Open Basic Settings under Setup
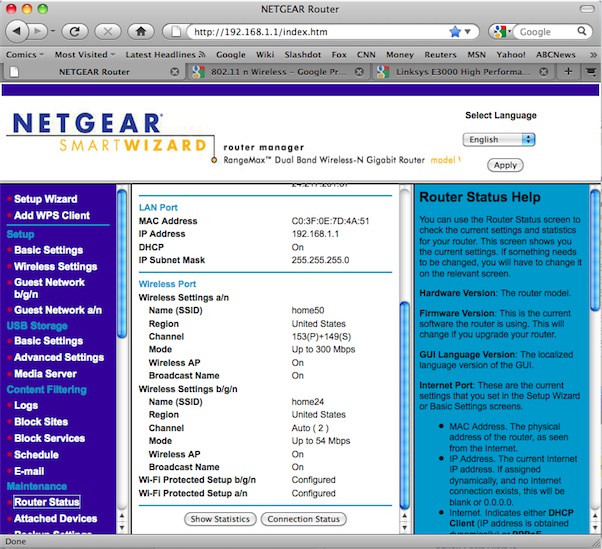The height and width of the screenshot is (549, 602). [x=48, y=250]
